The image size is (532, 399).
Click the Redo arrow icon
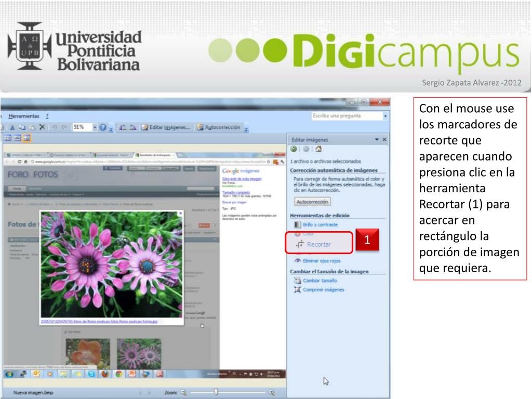(64, 127)
